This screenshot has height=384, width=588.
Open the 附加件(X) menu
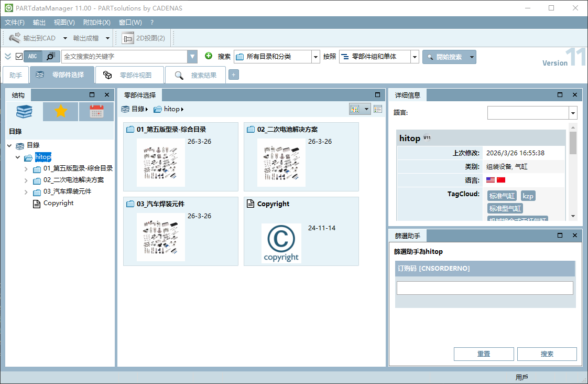[97, 23]
